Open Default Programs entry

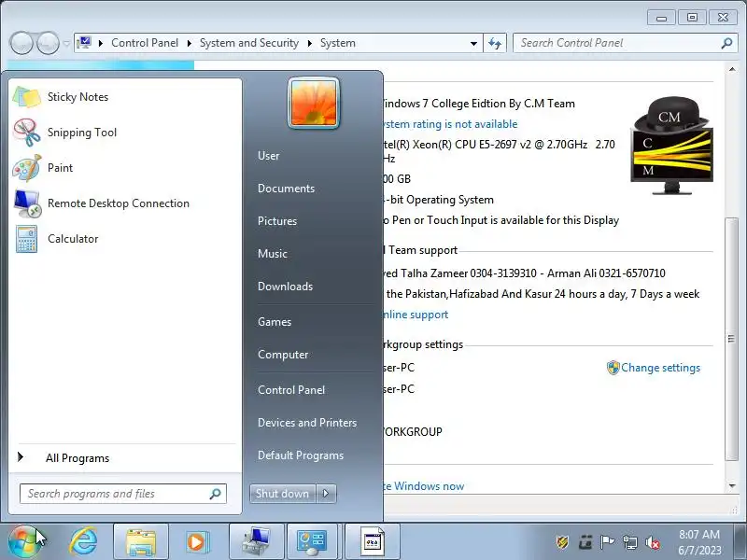[x=301, y=455]
